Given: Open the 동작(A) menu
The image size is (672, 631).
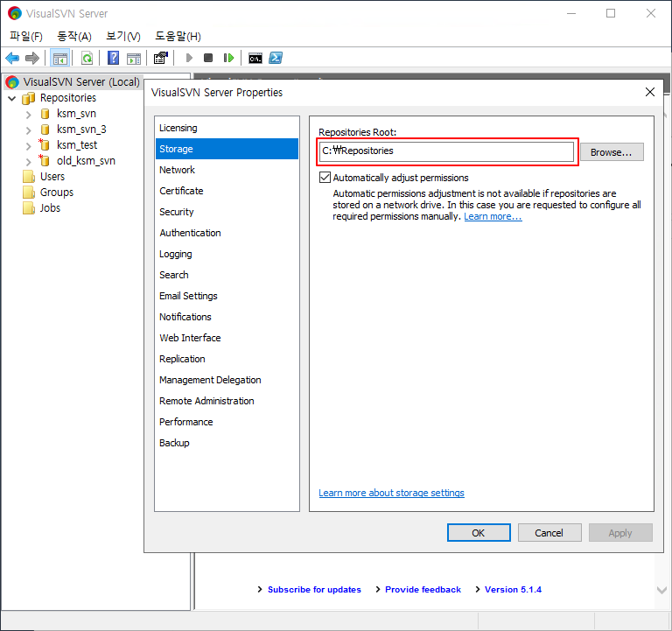Looking at the screenshot, I should [x=74, y=37].
